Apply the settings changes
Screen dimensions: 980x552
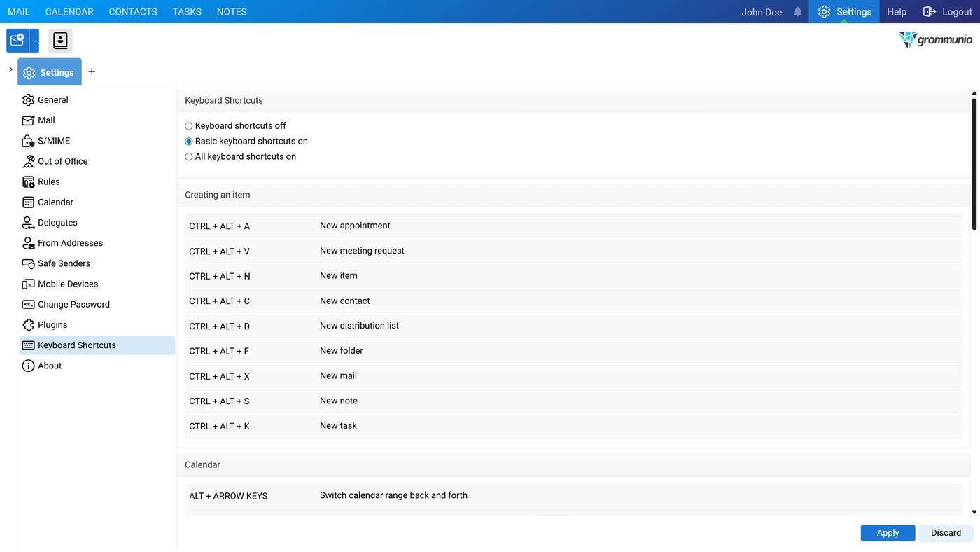click(x=888, y=533)
